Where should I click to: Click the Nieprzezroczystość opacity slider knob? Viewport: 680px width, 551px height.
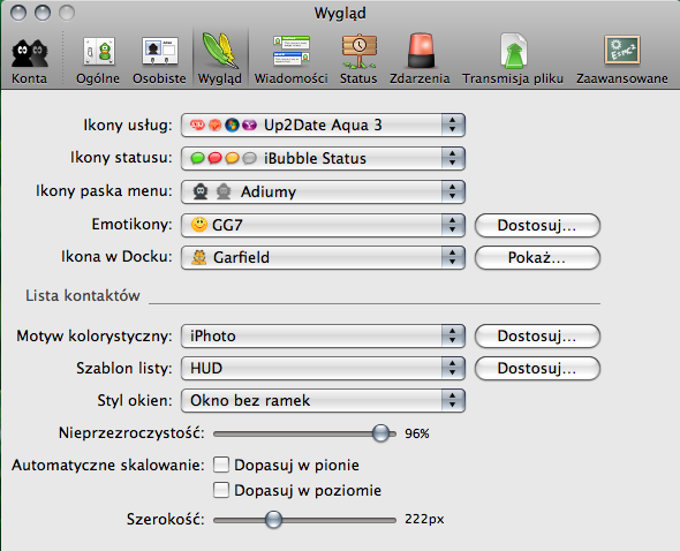380,433
